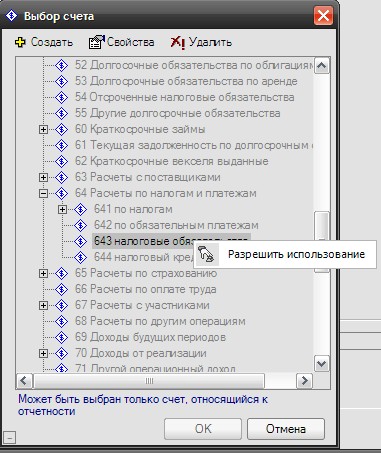The image size is (381, 453).
Task: Click the account icon for 641 по налогам
Action: [80, 209]
